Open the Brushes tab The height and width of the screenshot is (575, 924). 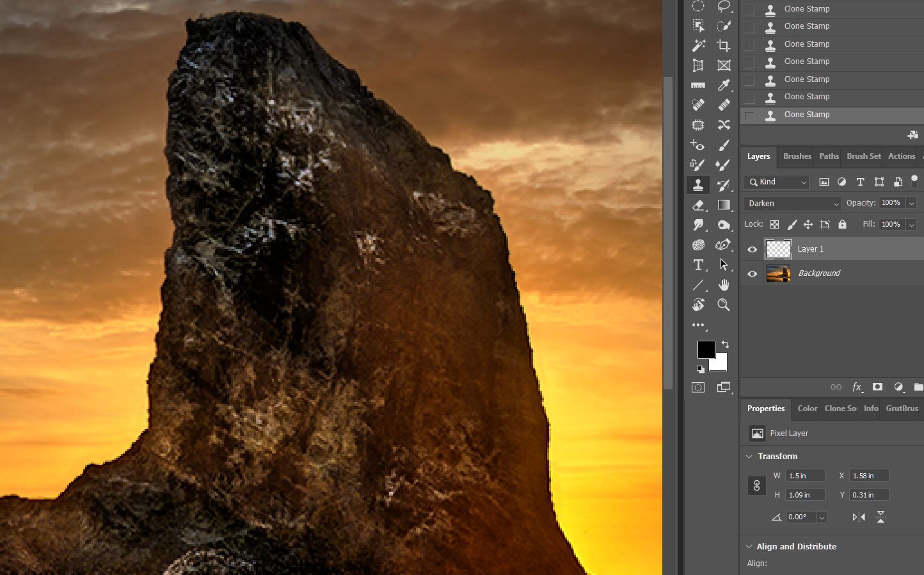pos(797,156)
